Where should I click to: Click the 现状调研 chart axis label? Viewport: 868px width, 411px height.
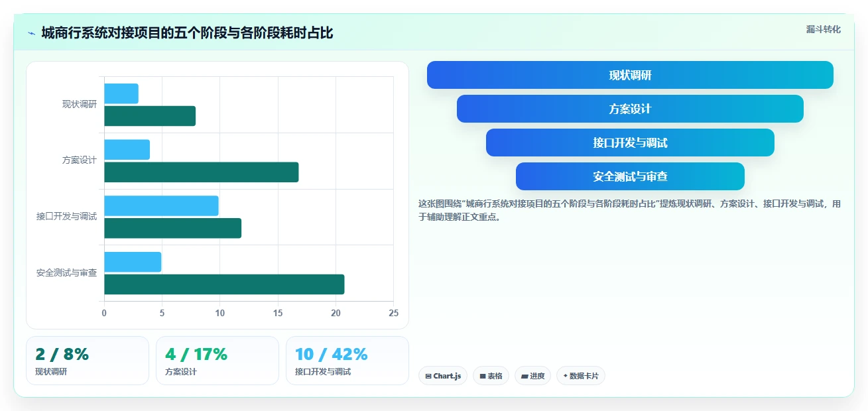80,104
